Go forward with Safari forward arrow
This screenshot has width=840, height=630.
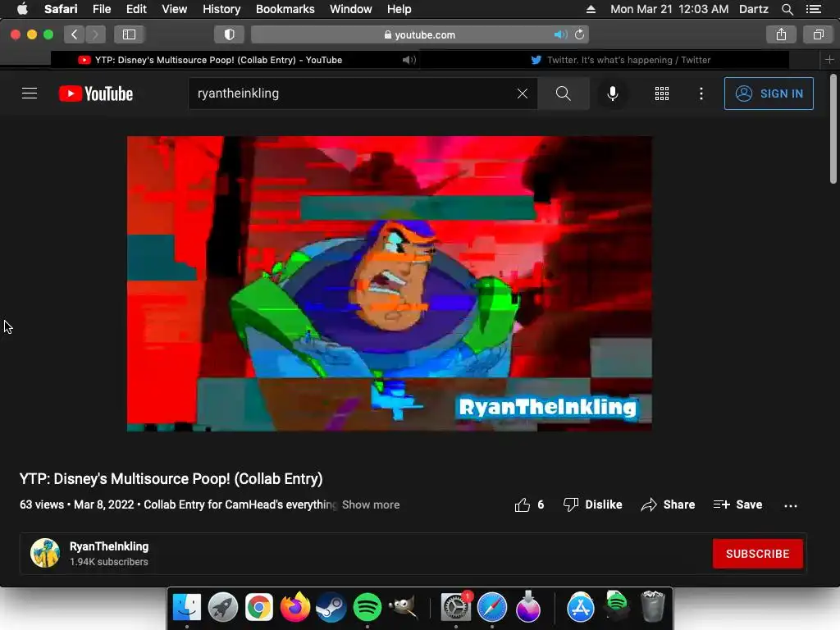point(95,34)
